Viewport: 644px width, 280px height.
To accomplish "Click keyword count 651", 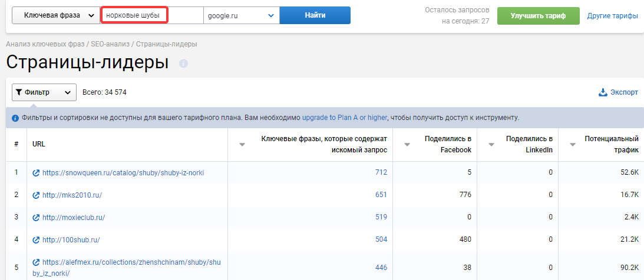I will tap(381, 195).
